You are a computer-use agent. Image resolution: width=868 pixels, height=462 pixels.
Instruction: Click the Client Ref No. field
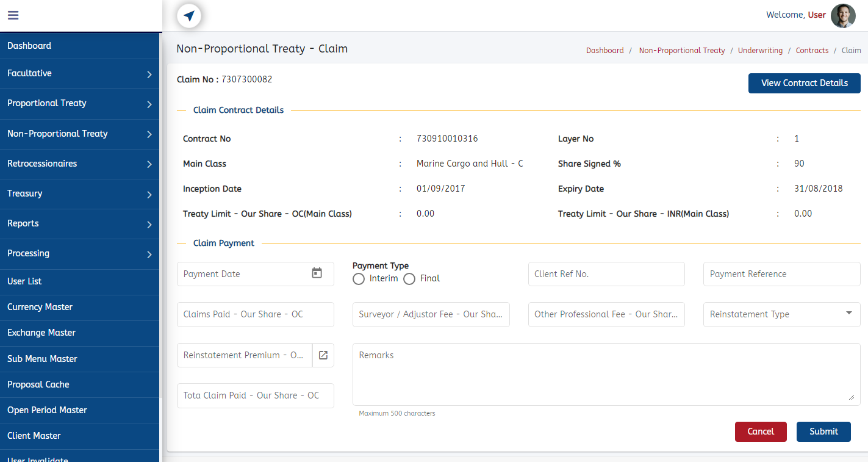click(x=606, y=274)
